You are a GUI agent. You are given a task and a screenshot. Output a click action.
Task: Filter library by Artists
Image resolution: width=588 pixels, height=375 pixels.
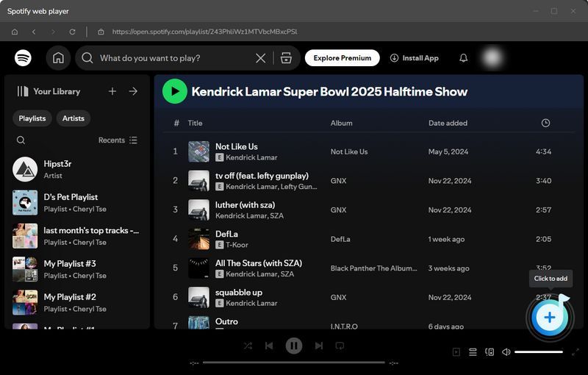(x=73, y=118)
